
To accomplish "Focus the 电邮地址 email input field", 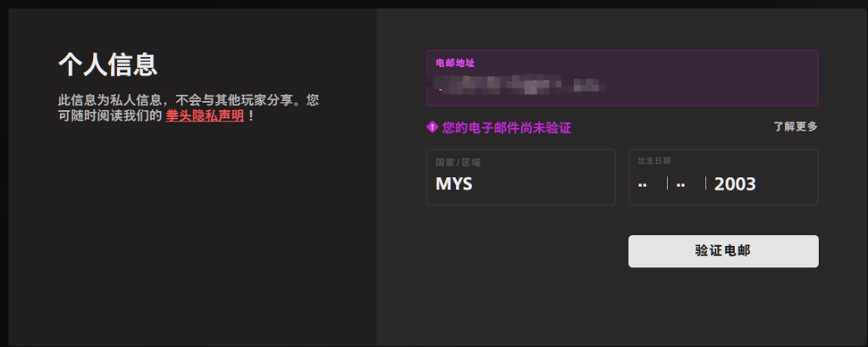I will (x=622, y=77).
